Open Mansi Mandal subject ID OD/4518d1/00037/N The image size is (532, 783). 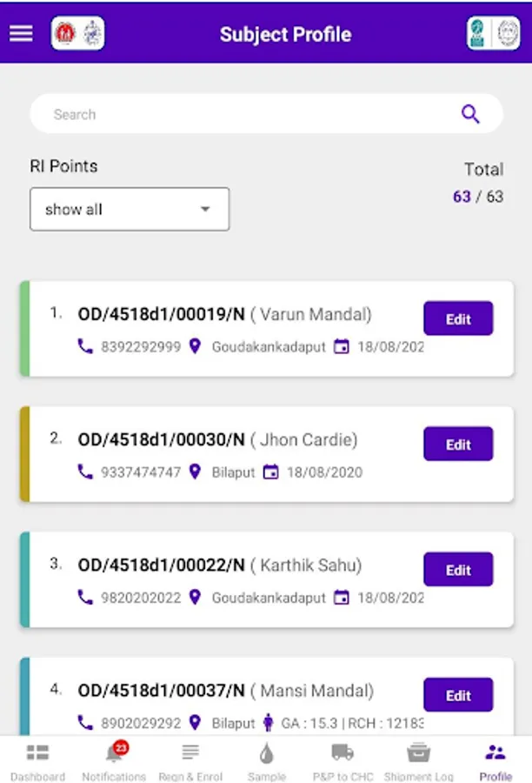[162, 692]
